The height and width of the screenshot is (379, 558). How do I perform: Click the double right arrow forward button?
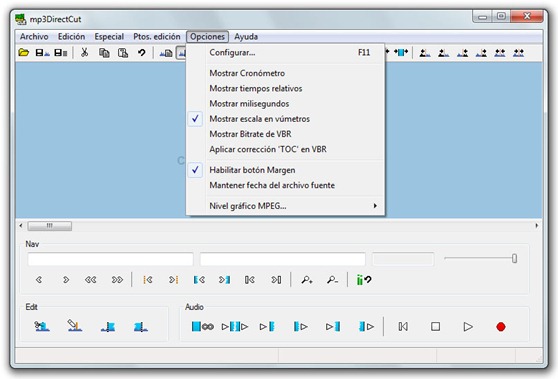(x=117, y=280)
